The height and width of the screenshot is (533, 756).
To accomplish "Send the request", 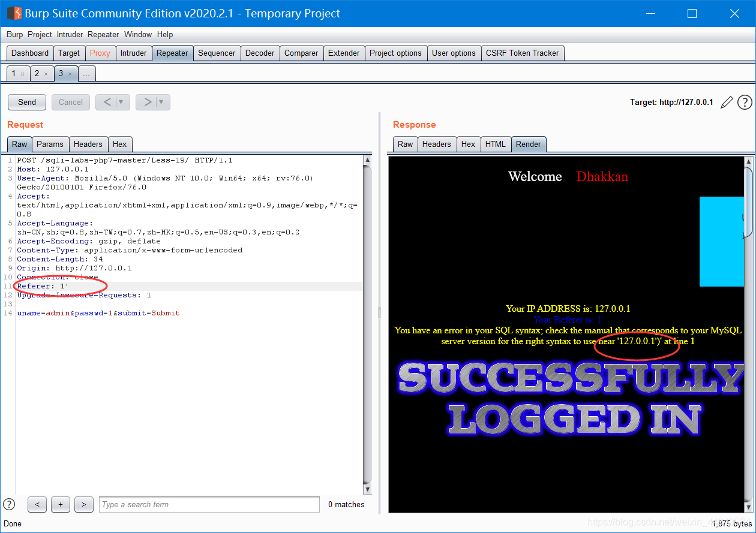I will pos(27,102).
